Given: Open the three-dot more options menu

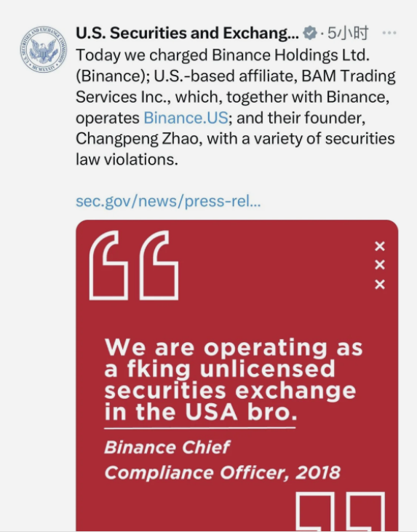Looking at the screenshot, I should click(x=389, y=33).
